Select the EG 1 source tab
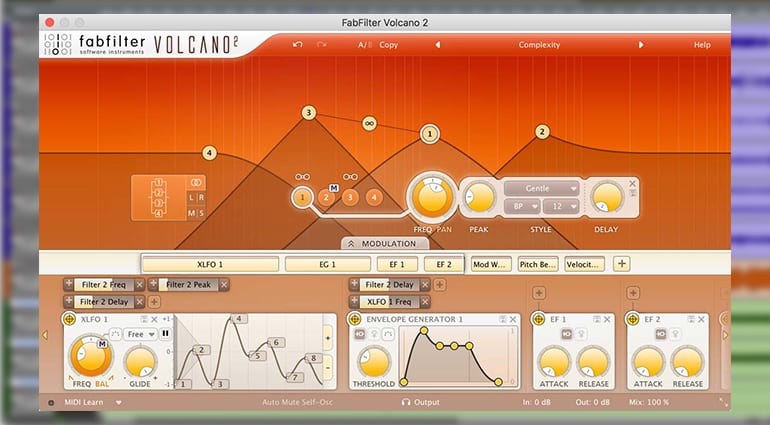The height and width of the screenshot is (425, 770). pos(328,264)
